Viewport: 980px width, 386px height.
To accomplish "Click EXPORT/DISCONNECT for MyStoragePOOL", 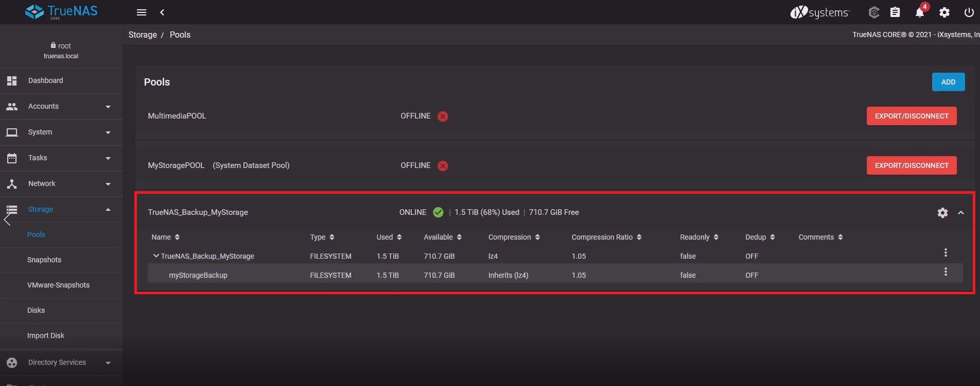I will click(912, 165).
